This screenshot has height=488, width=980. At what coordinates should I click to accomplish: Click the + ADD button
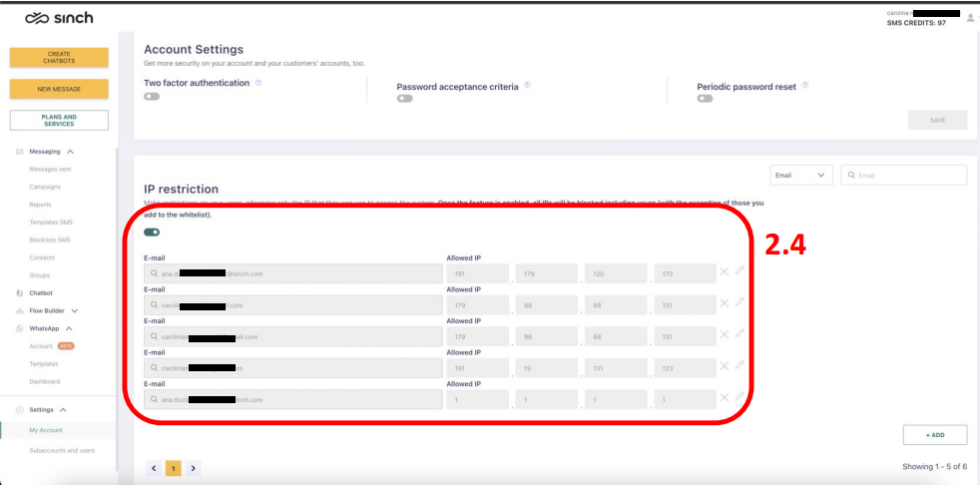pyautogui.click(x=934, y=434)
